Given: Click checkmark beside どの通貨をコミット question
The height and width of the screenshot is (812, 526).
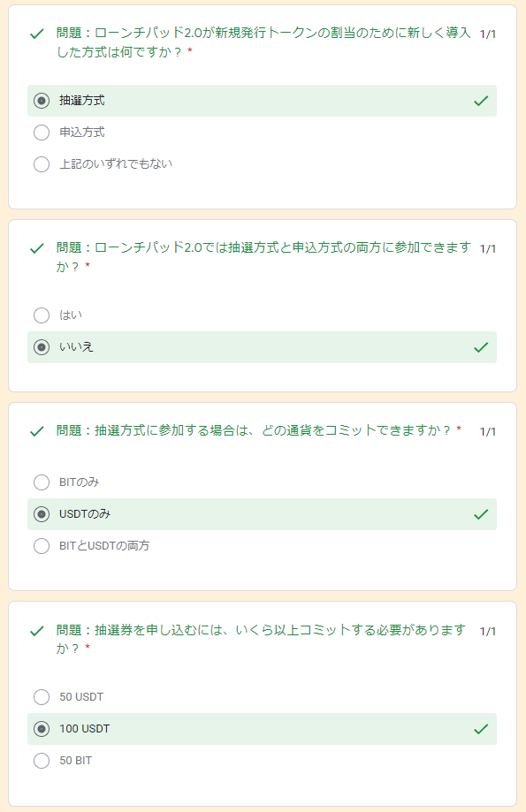Looking at the screenshot, I should (x=37, y=431).
